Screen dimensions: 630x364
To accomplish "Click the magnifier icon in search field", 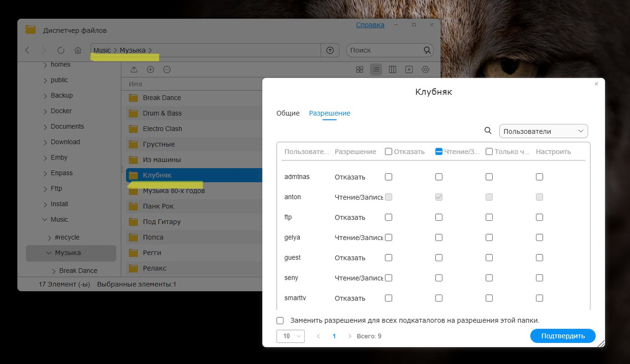I will [x=427, y=50].
